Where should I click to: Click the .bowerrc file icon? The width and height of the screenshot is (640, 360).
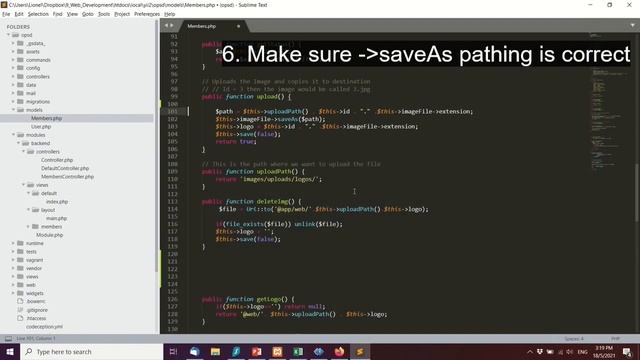coord(20,301)
